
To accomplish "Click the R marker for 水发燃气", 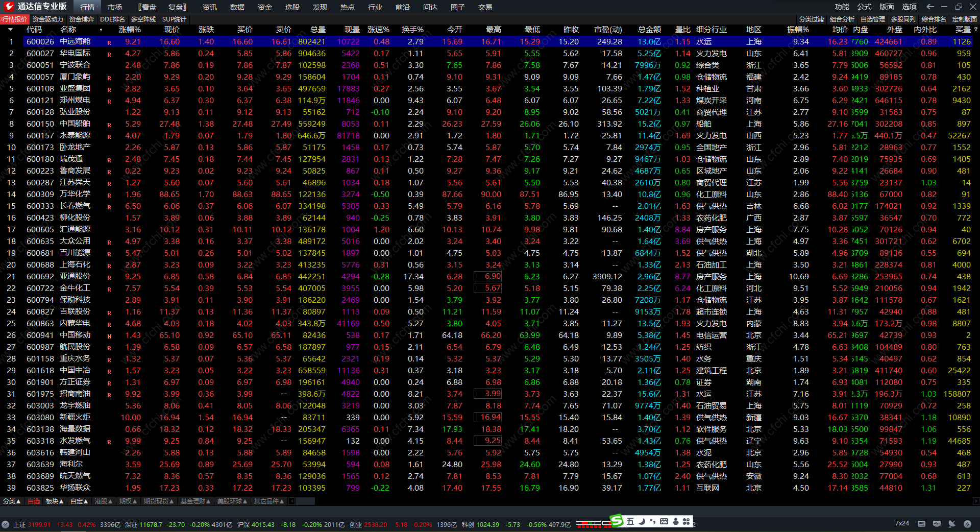I will (109, 442).
